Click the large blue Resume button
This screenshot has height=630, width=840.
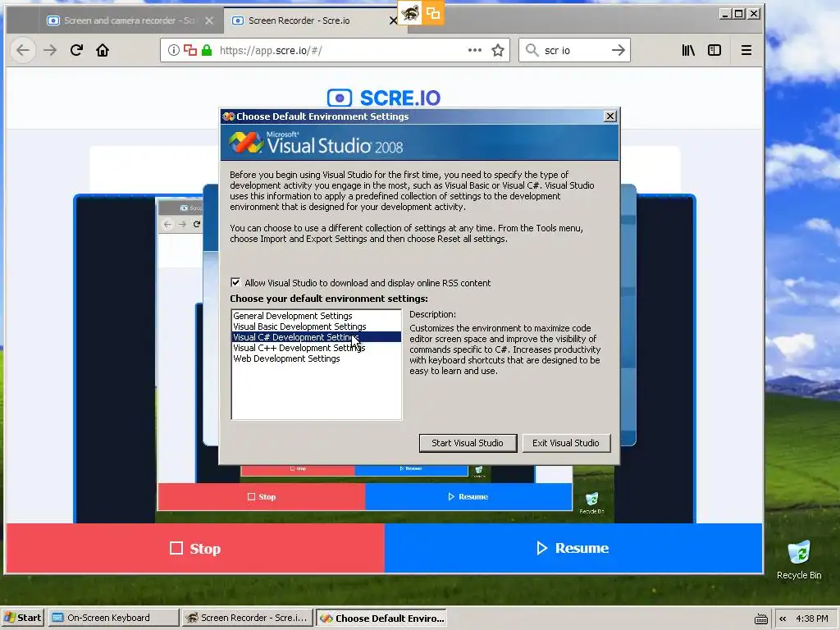[x=573, y=548]
